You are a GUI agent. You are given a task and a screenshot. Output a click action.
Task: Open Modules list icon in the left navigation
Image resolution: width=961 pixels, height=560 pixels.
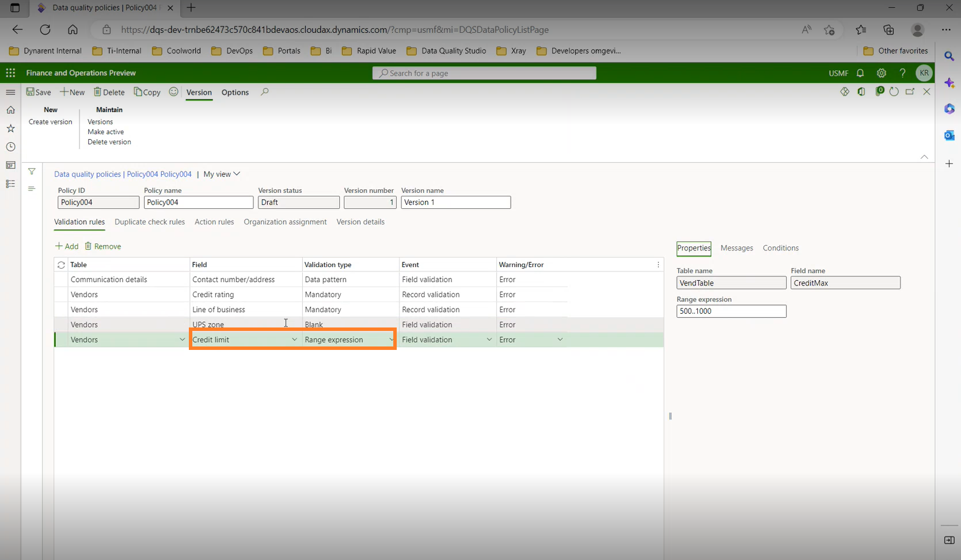(x=10, y=184)
